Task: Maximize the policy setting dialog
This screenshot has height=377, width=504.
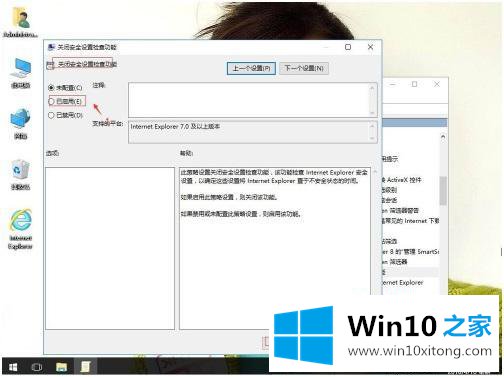Action: point(348,47)
